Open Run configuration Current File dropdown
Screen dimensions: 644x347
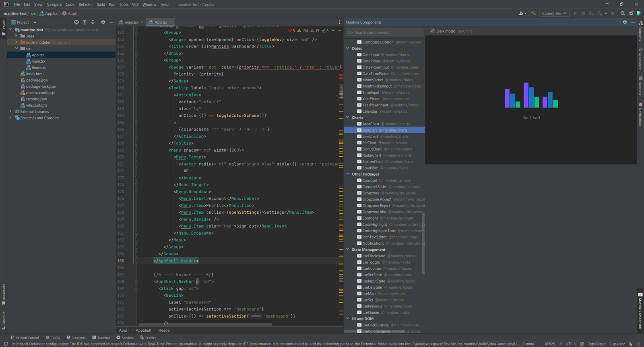554,13
